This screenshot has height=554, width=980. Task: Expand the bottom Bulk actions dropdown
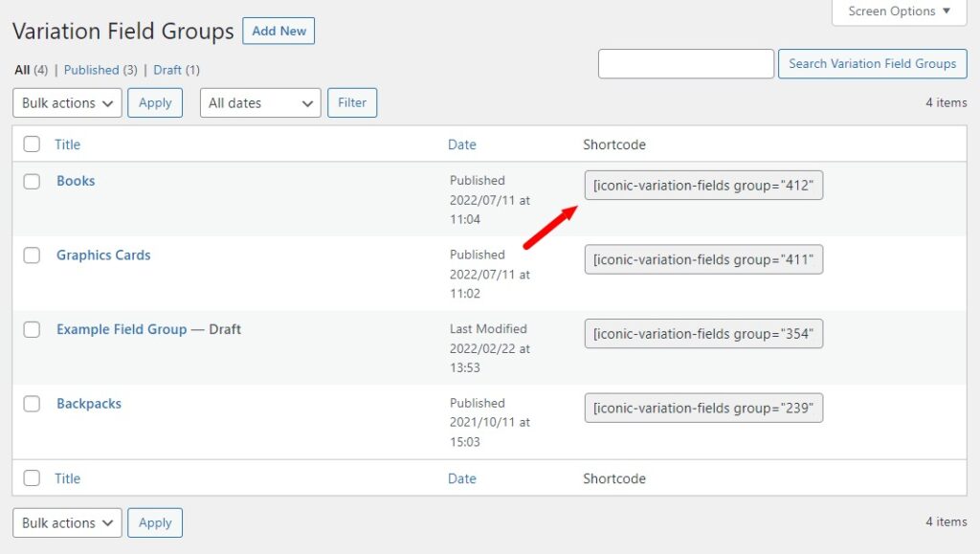click(x=65, y=522)
